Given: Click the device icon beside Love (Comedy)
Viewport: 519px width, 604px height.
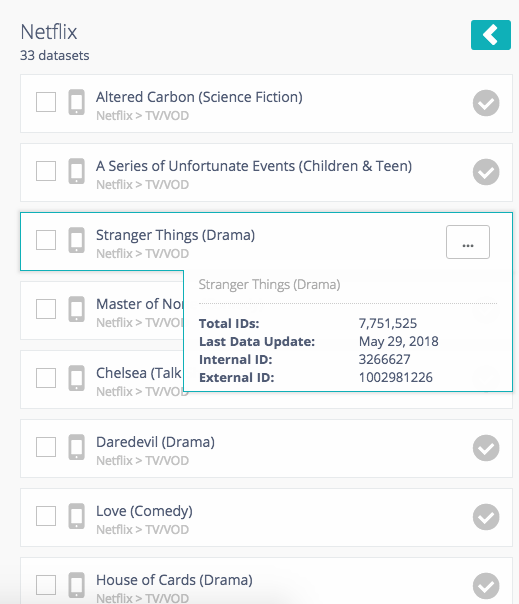Looking at the screenshot, I should [x=76, y=516].
